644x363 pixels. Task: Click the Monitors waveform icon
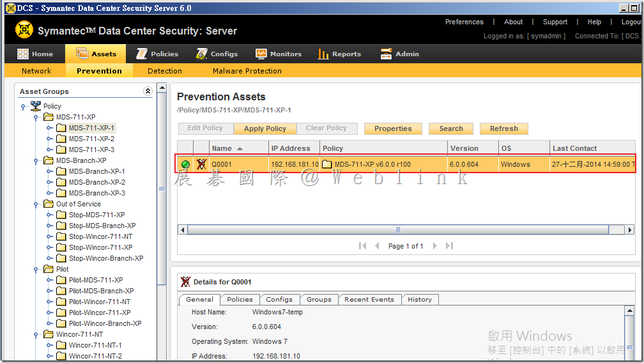(x=261, y=54)
